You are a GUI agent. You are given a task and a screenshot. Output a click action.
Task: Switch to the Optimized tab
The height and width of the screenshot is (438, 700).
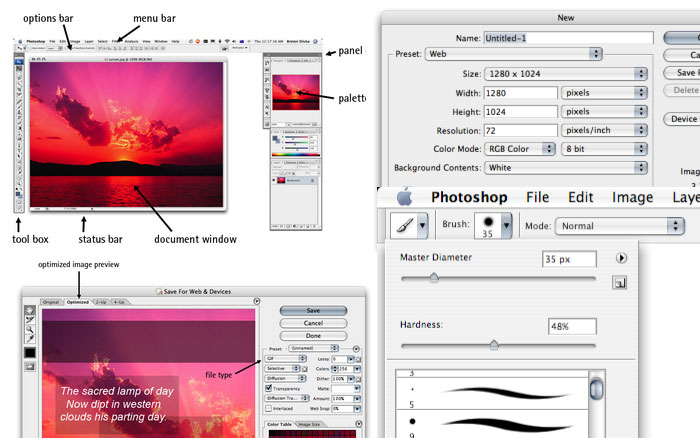pyautogui.click(x=78, y=302)
